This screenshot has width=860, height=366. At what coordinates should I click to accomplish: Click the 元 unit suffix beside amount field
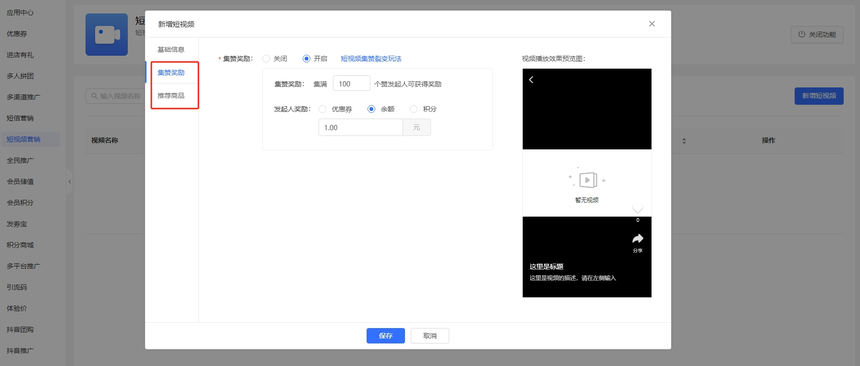pyautogui.click(x=417, y=127)
